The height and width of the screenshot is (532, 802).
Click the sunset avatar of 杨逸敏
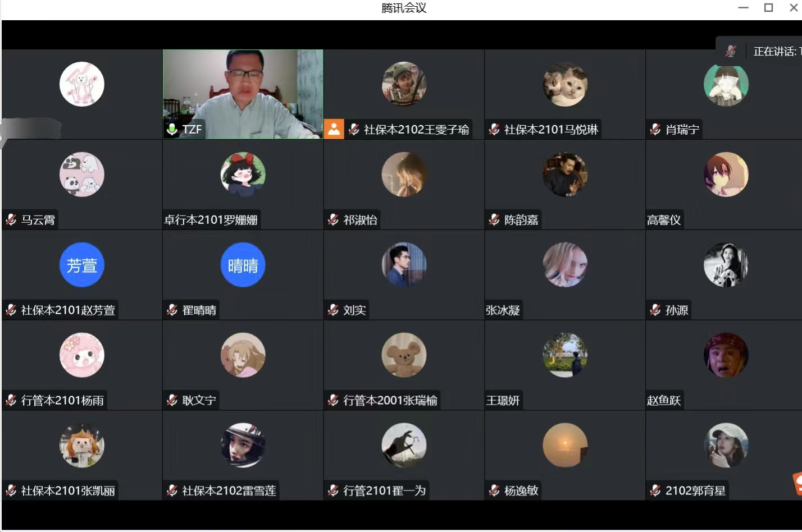point(565,446)
